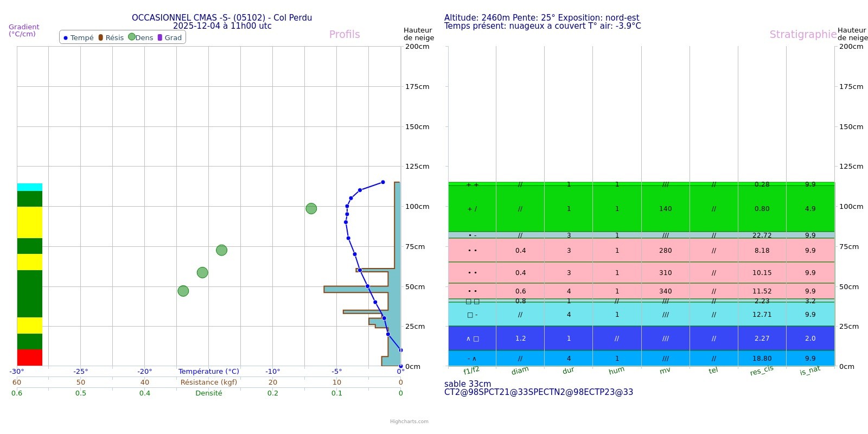Click the 340 mv value in the pink layer
868x434 pixels.
coord(665,291)
